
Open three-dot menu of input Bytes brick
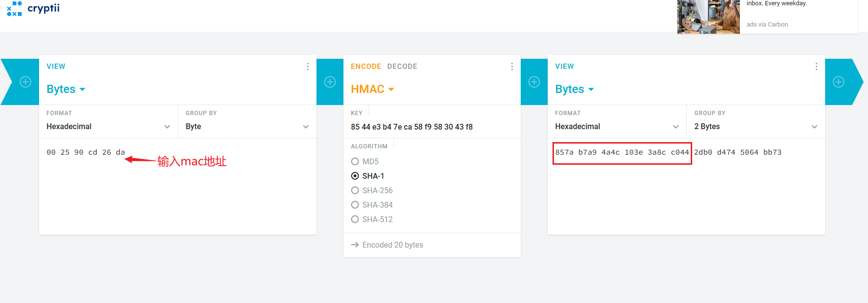pos(308,66)
